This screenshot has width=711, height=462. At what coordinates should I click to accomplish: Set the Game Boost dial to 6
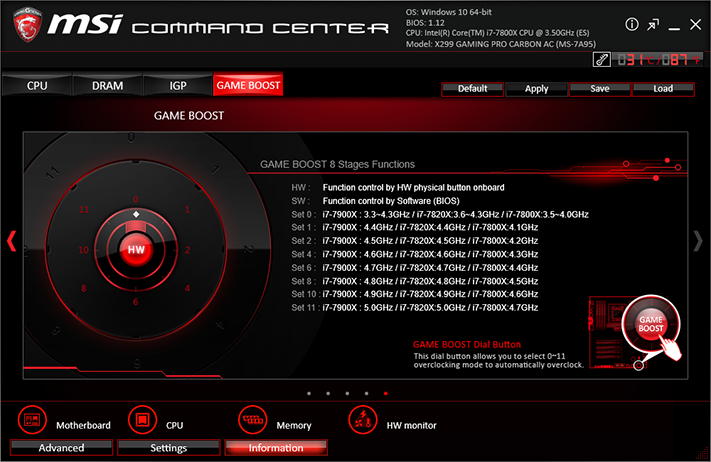pyautogui.click(x=136, y=302)
